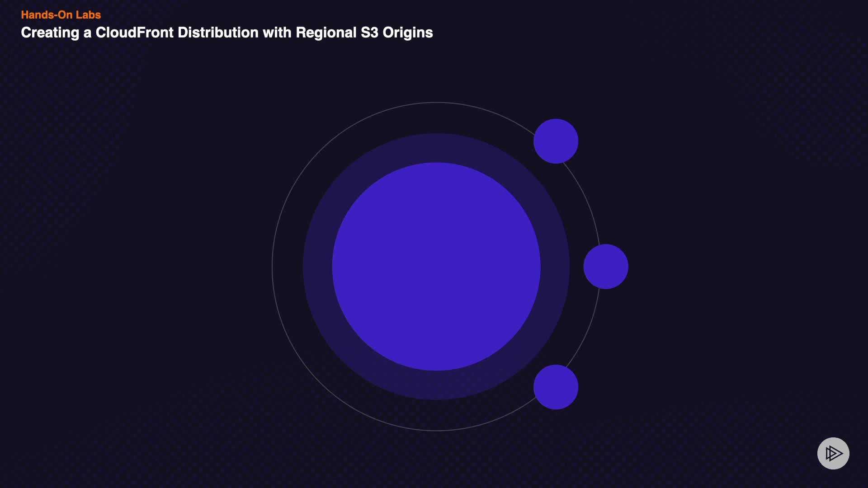868x488 pixels.
Task: Click the Pluralsight play logo icon
Action: [x=833, y=453]
